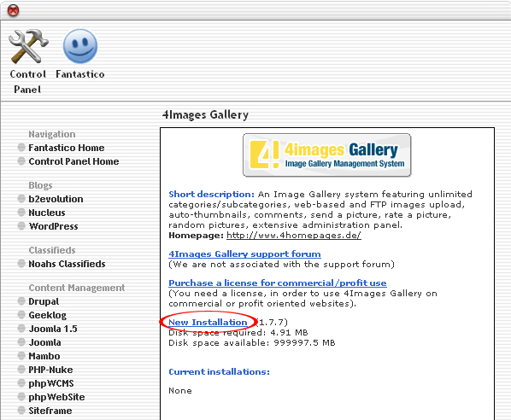Click the bullet icon beside WordPress

click(x=21, y=226)
